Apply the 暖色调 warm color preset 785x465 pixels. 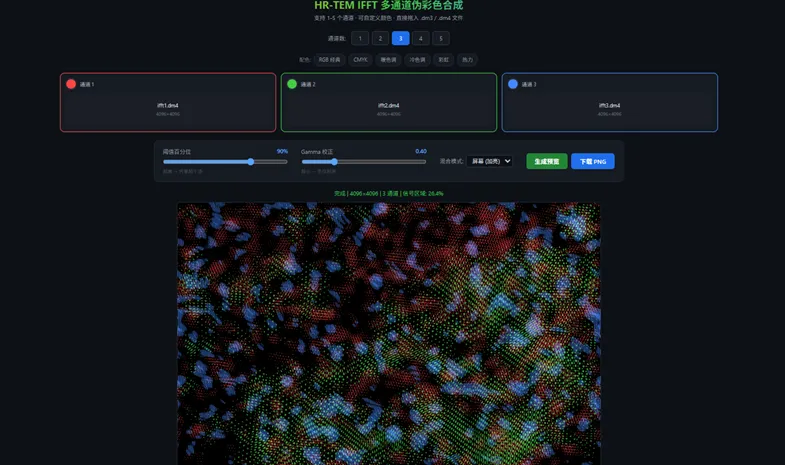[388, 60]
